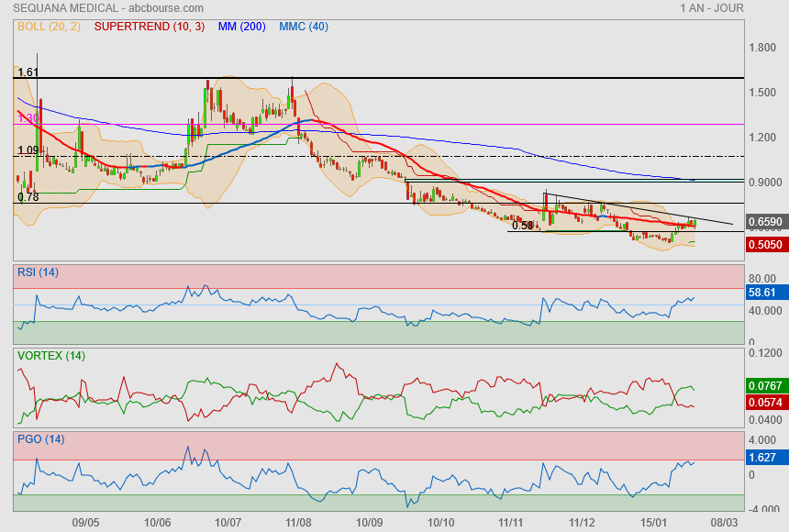Click the 0.6590 current price tag
This screenshot has height=532, width=789.
click(x=764, y=222)
